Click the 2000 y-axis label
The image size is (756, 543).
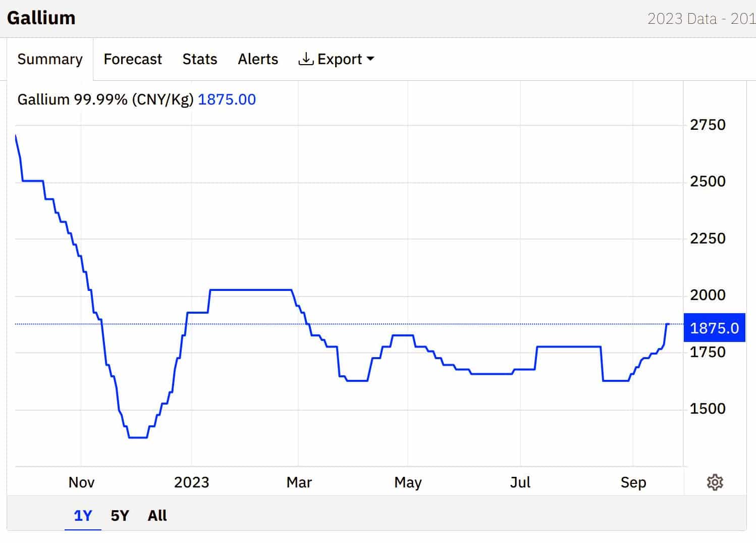click(708, 294)
